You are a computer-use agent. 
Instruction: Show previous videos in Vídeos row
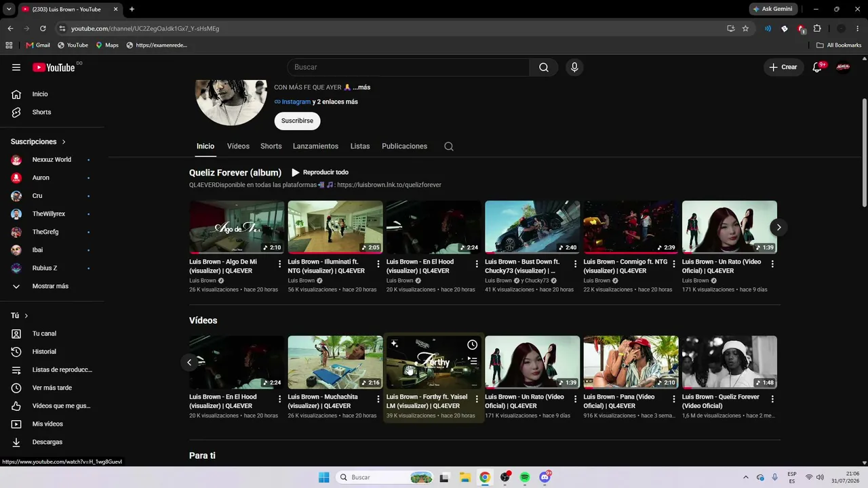(x=189, y=362)
